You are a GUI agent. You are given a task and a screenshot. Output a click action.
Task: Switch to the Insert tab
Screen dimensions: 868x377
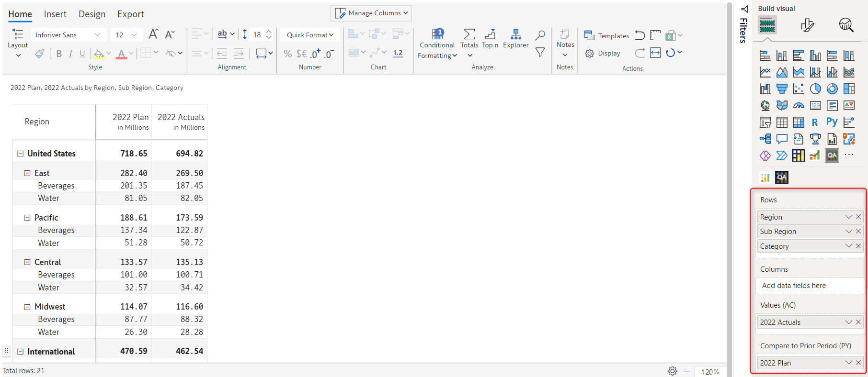[x=55, y=14]
